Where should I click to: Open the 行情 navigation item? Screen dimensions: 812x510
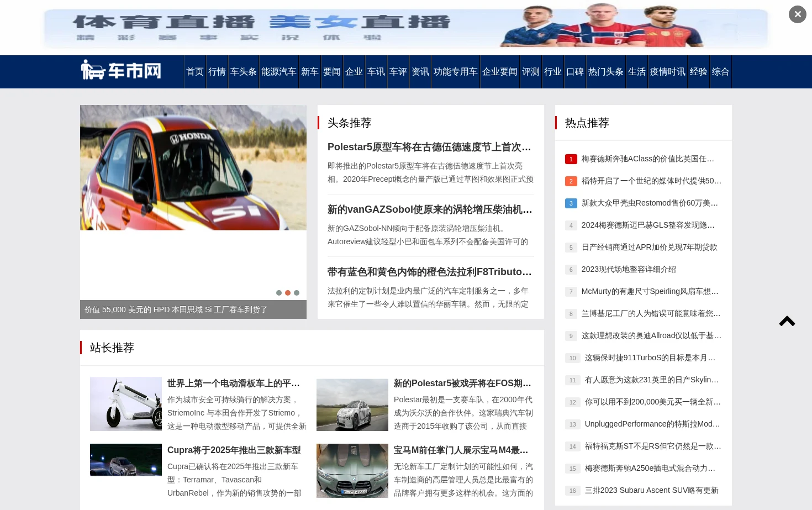(x=217, y=72)
